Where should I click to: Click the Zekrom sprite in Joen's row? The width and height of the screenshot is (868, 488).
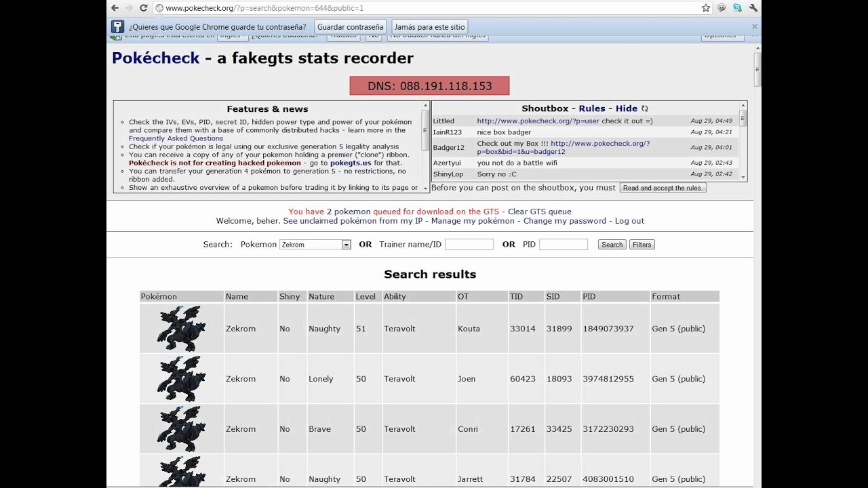[181, 379]
